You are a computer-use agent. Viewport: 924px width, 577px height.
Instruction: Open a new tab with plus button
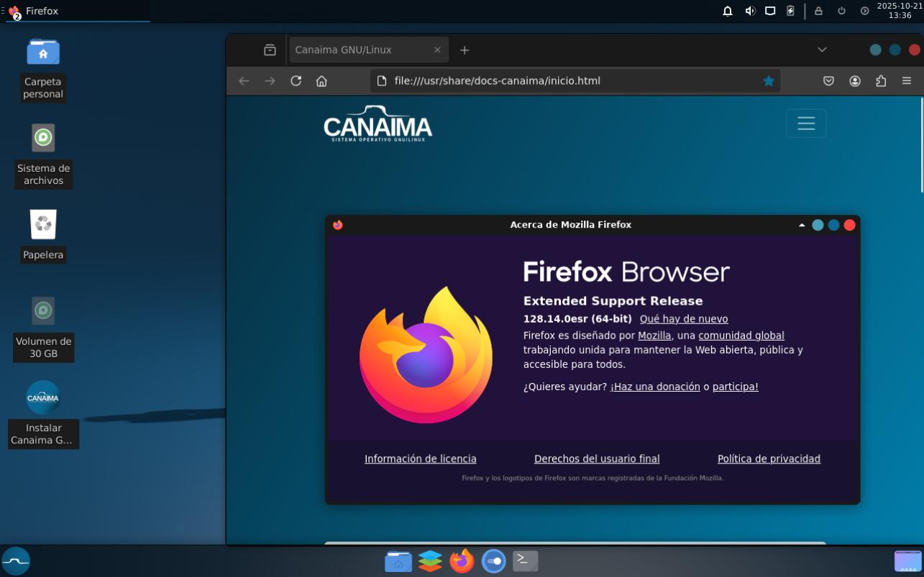[x=465, y=50]
